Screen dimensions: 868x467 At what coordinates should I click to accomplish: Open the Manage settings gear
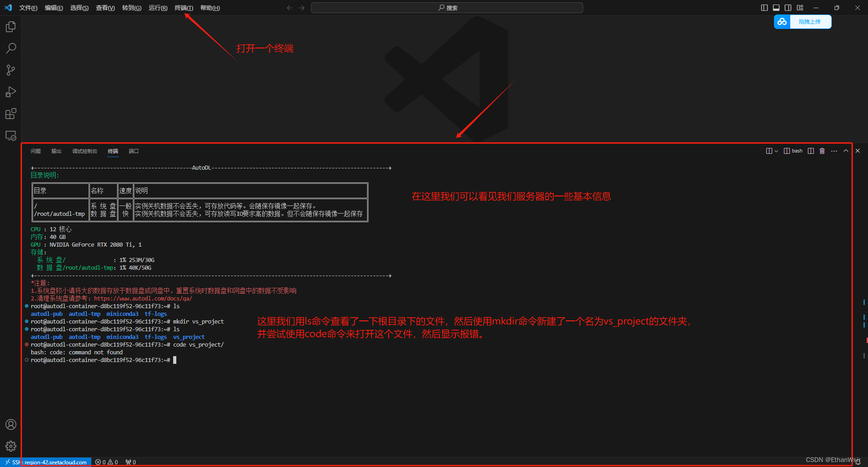(11, 446)
